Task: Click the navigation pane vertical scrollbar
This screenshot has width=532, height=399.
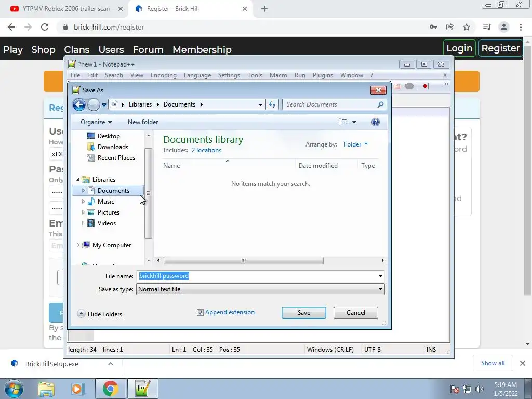Action: point(148,193)
